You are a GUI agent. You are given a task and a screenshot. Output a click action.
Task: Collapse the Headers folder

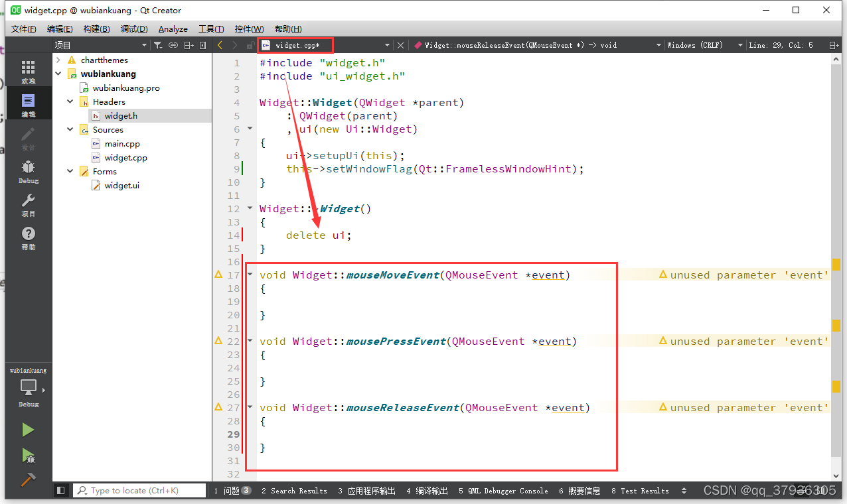pyautogui.click(x=70, y=101)
